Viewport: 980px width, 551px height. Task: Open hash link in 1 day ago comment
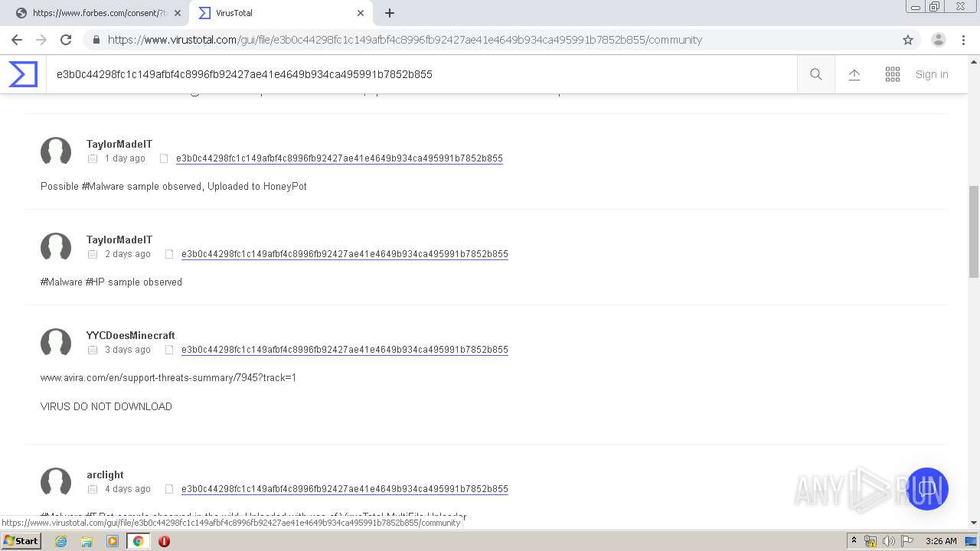[339, 158]
